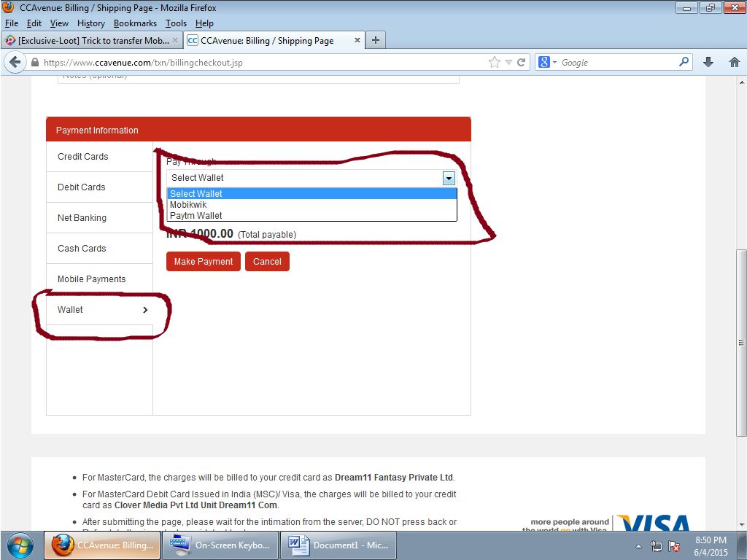
Task: Click the Make Payment button
Action: pyautogui.click(x=204, y=262)
